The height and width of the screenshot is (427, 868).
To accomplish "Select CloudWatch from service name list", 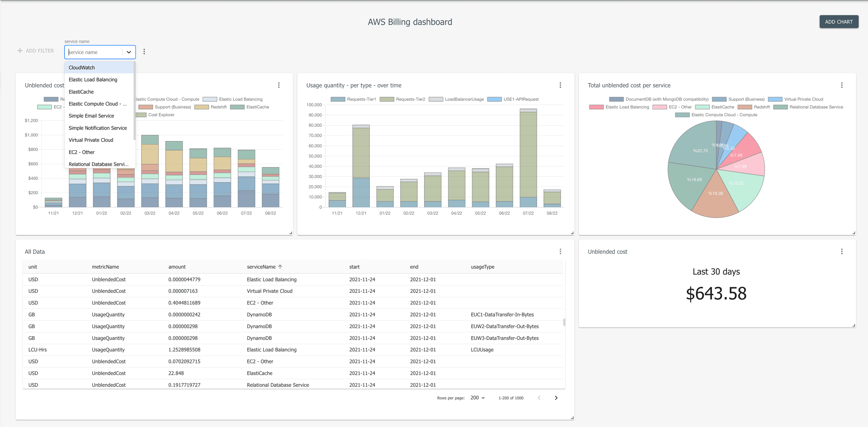I will (x=82, y=67).
